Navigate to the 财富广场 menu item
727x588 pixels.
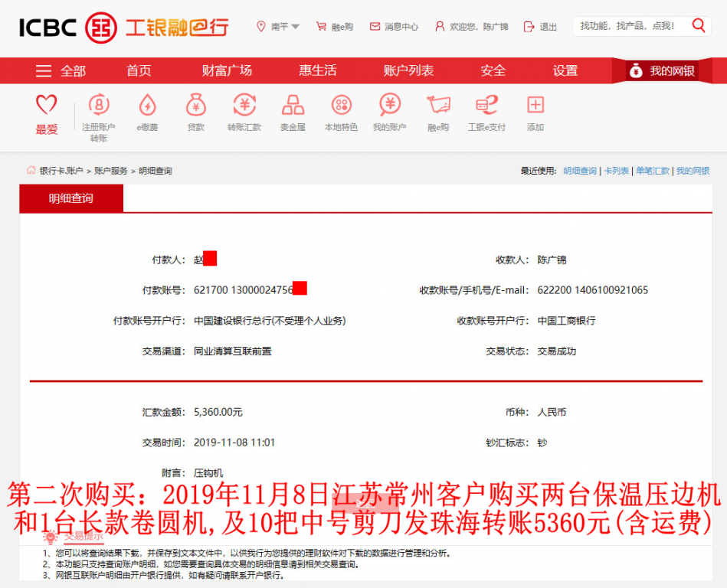(226, 70)
